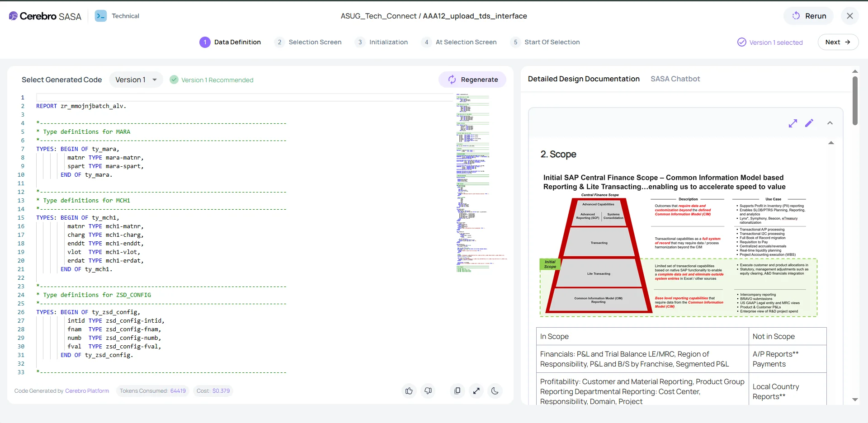
Task: Collapse the Scope documentation card
Action: coord(830,123)
